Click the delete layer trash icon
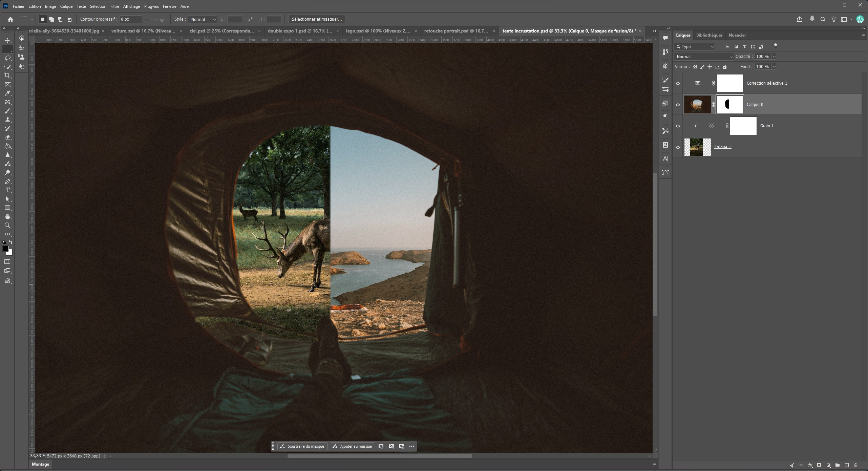 (856, 465)
